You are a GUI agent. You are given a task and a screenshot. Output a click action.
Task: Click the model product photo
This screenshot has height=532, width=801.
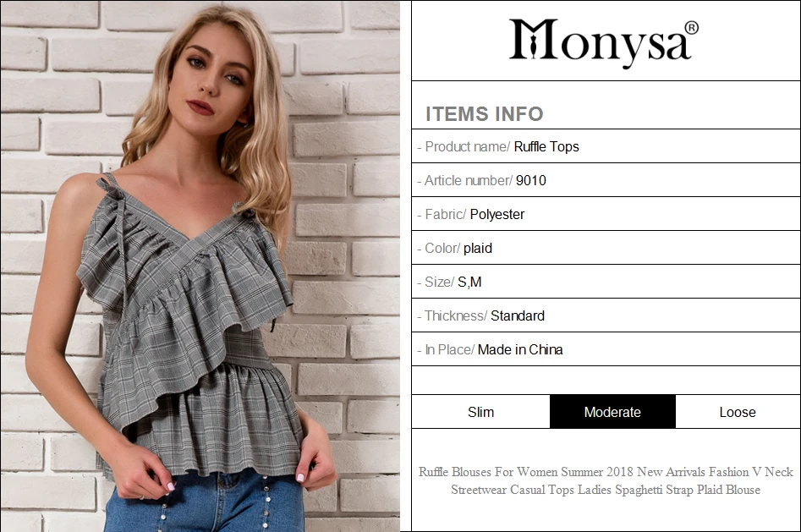(200, 266)
